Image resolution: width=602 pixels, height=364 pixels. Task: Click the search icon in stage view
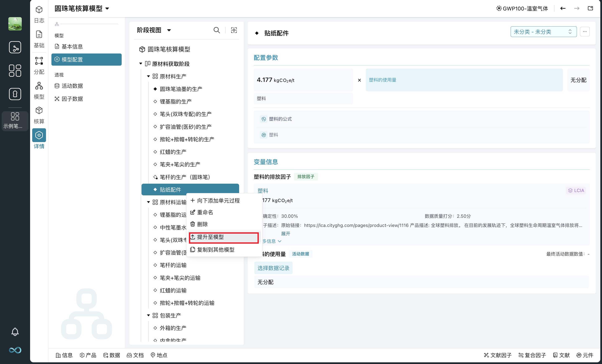(x=217, y=30)
